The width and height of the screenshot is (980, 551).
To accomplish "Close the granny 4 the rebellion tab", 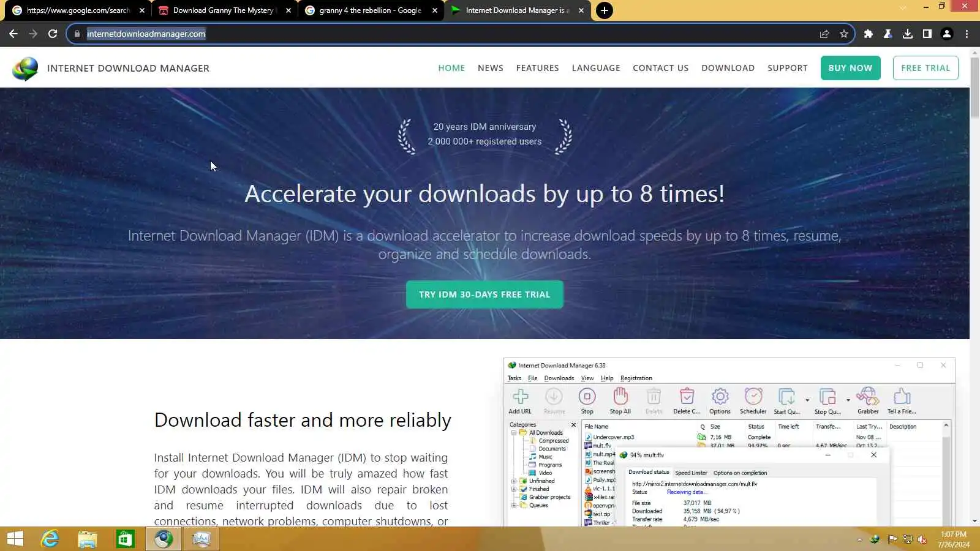I will 435,10.
